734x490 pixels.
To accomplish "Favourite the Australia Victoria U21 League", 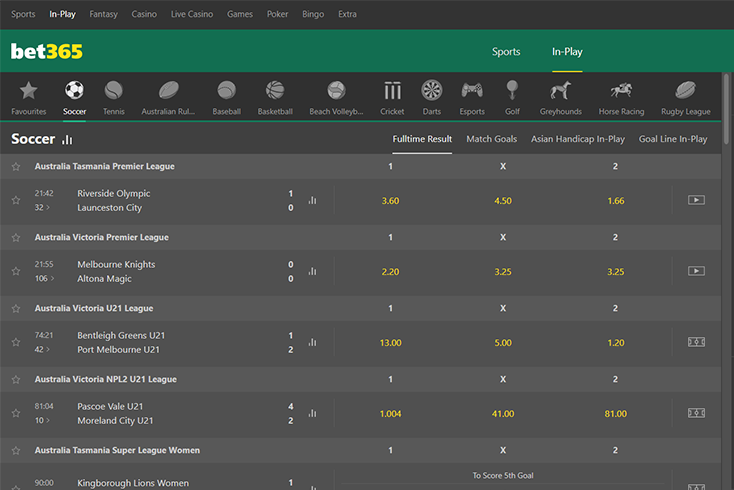I will point(16,308).
